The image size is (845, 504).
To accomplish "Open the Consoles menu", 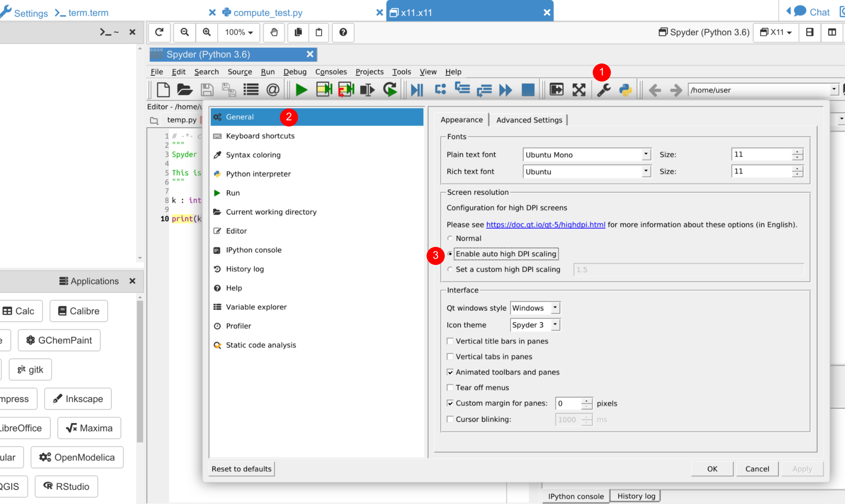I will 331,72.
